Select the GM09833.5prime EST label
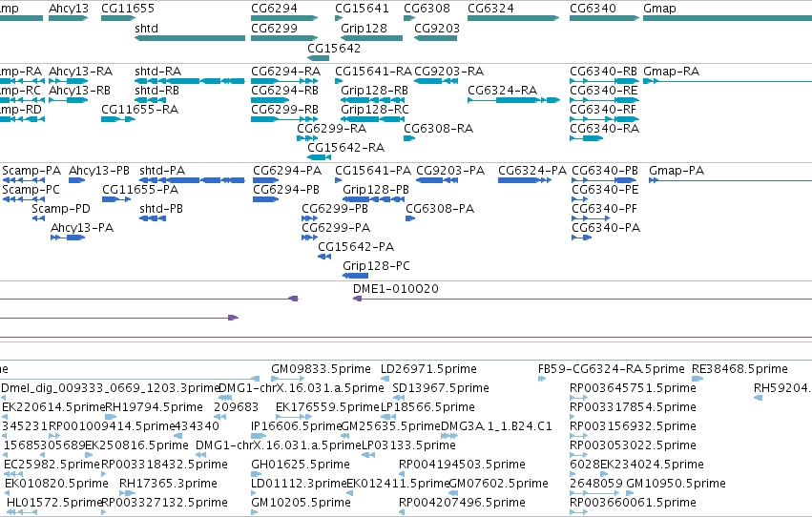The width and height of the screenshot is (812, 517). 321,369
